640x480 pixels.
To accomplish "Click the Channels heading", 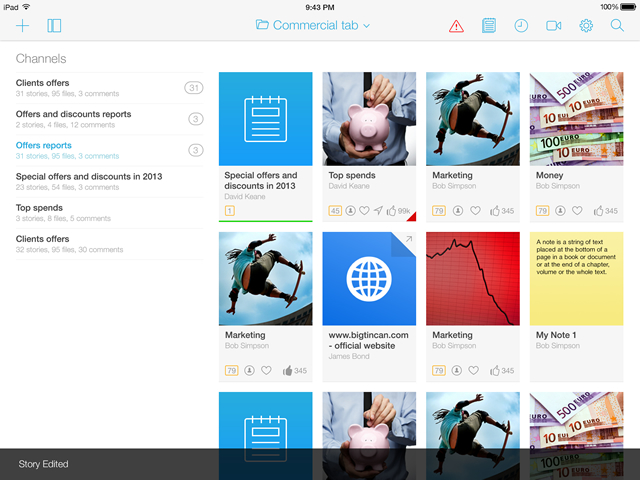I will [41, 59].
